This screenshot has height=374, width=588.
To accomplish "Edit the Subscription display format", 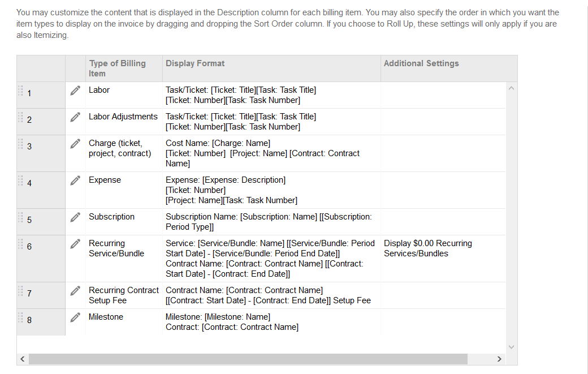I will pos(75,217).
